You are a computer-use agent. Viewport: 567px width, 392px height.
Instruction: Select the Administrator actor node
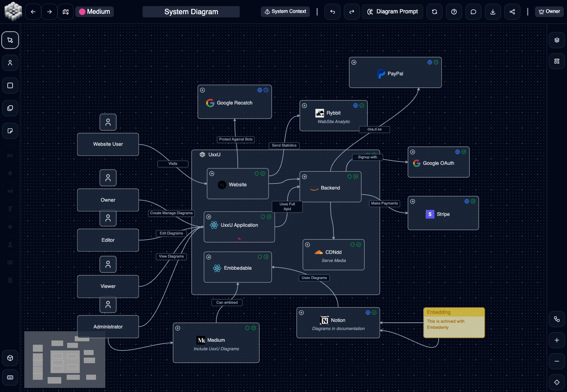[x=108, y=327]
